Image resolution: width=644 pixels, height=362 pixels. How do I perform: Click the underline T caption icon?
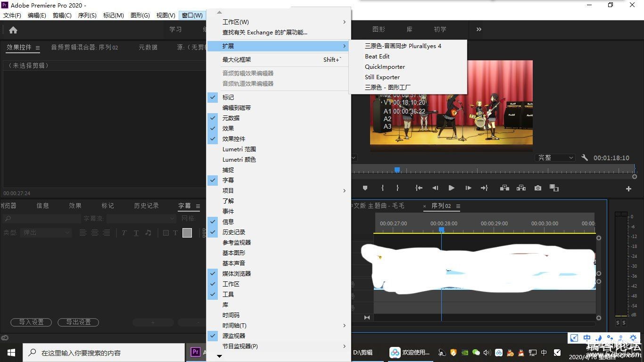[136, 233]
